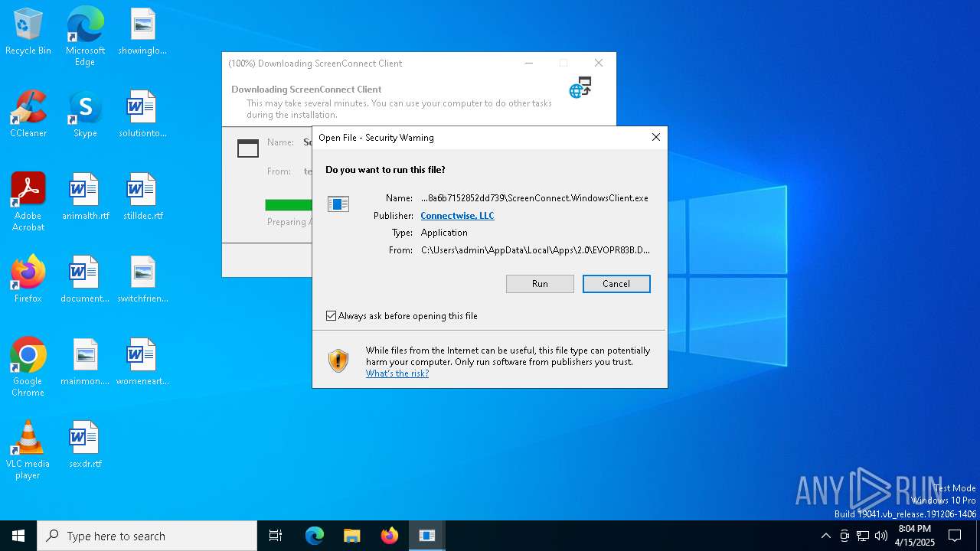Click the green download progress bar
980x551 pixels.
click(289, 205)
